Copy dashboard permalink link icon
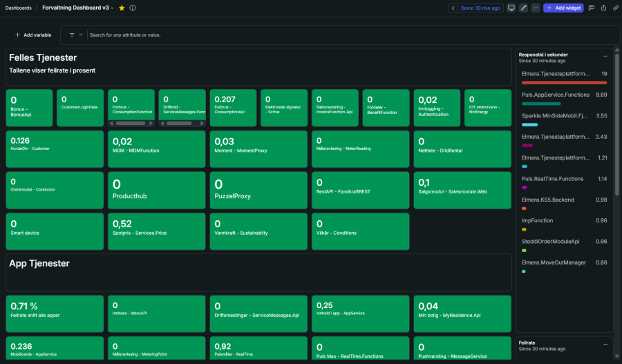 [616, 8]
